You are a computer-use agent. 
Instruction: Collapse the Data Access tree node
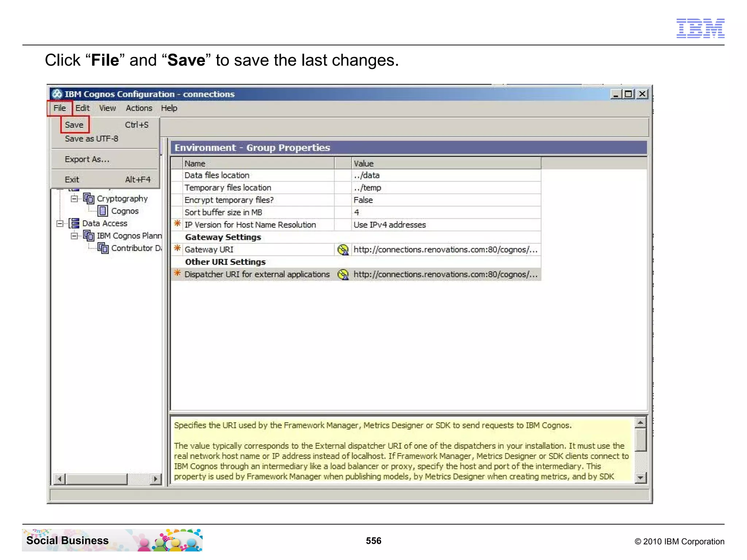[60, 223]
